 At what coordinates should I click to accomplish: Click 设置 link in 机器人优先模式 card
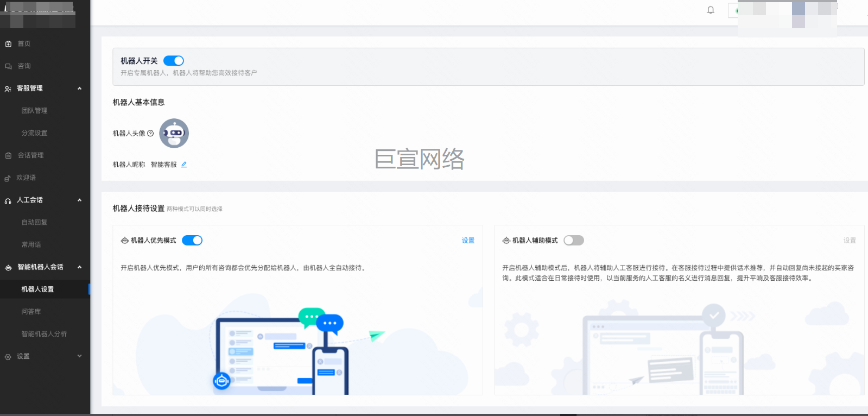tap(468, 241)
